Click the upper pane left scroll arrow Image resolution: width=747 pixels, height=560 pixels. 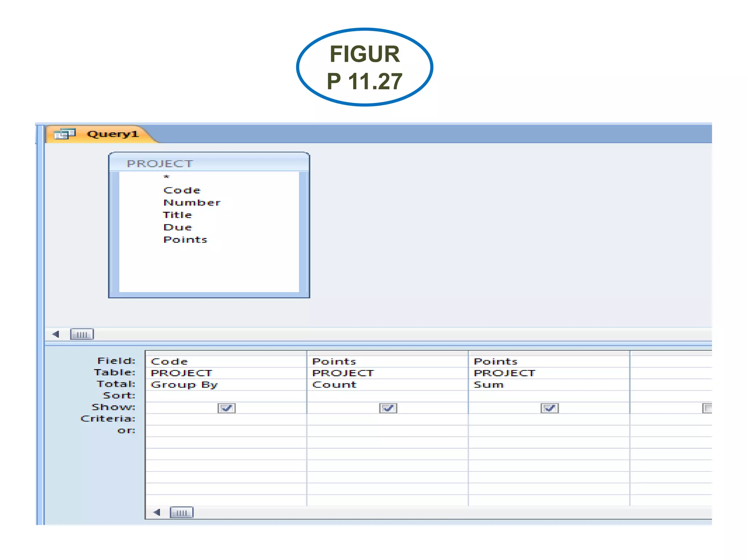point(56,334)
